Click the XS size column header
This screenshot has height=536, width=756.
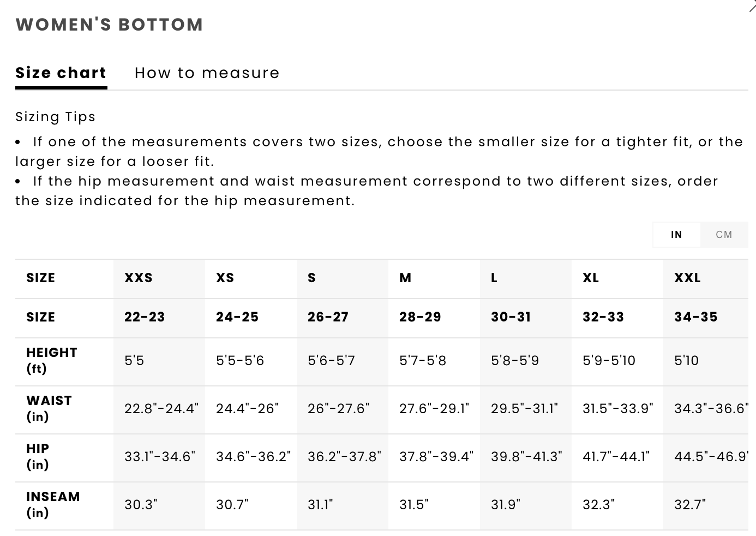pos(225,278)
